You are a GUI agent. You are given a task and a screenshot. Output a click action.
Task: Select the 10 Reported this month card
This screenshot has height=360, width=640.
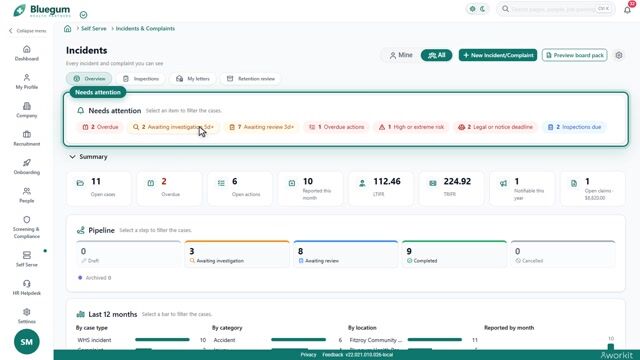click(x=310, y=188)
